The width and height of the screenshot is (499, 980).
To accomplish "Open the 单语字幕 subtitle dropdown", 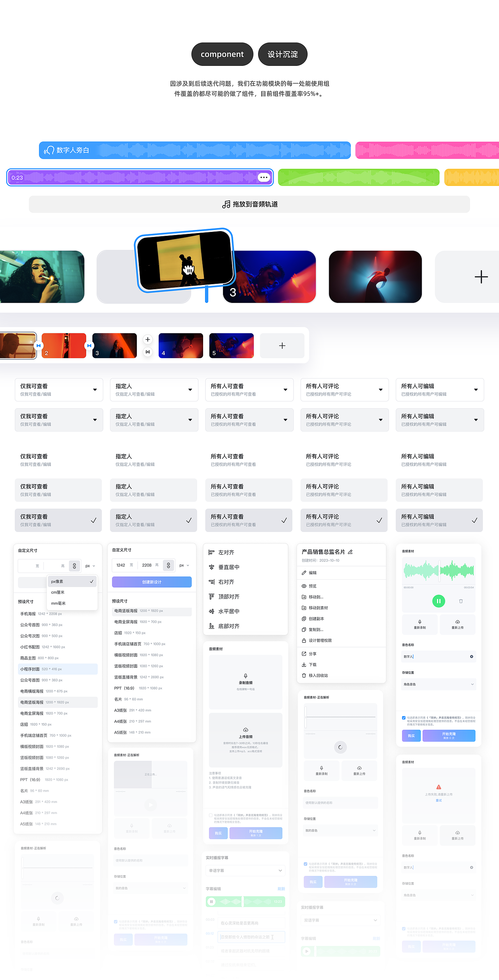I will [246, 870].
